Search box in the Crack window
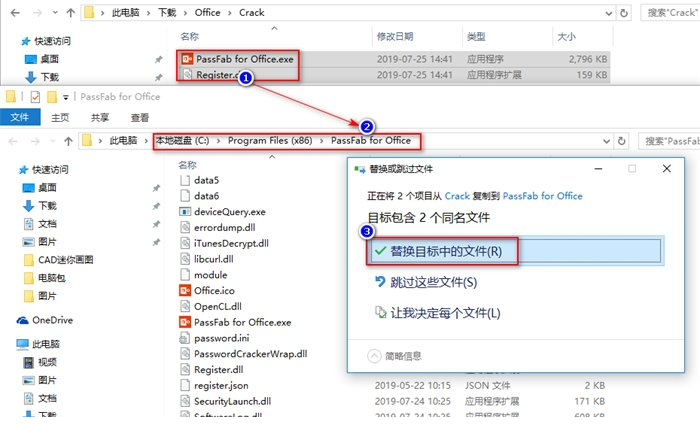This screenshot has width=700, height=433. pyautogui.click(x=670, y=12)
